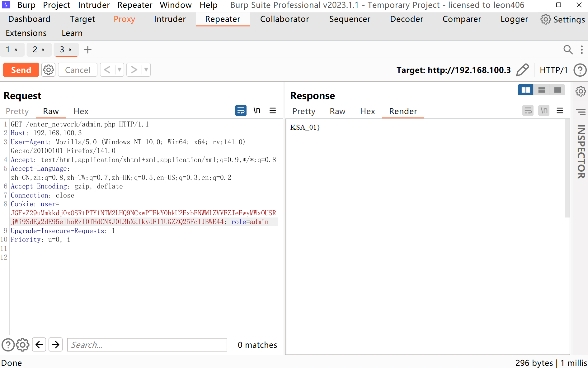Switch to the Proxy tab

124,19
